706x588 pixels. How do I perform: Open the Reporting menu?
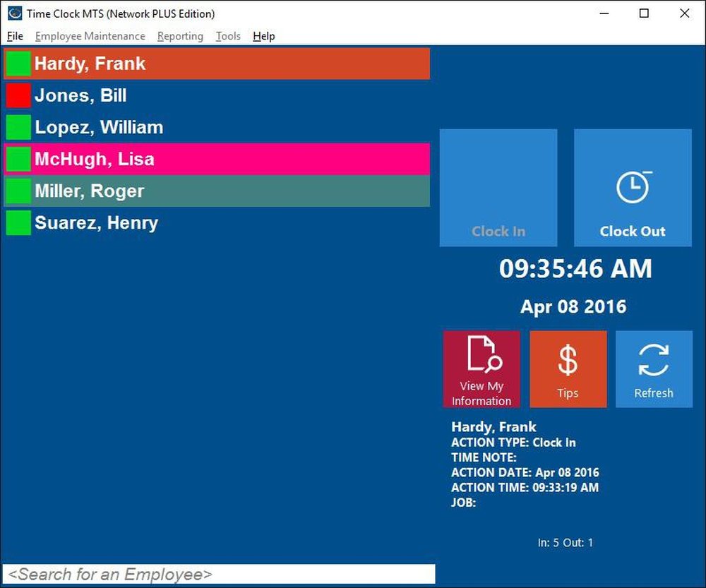(x=180, y=36)
